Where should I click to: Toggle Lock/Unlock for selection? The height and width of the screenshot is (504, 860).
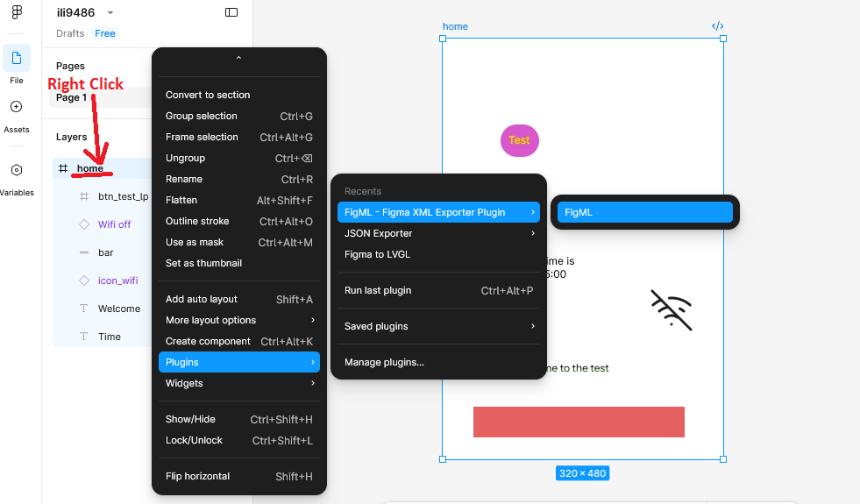[239, 440]
